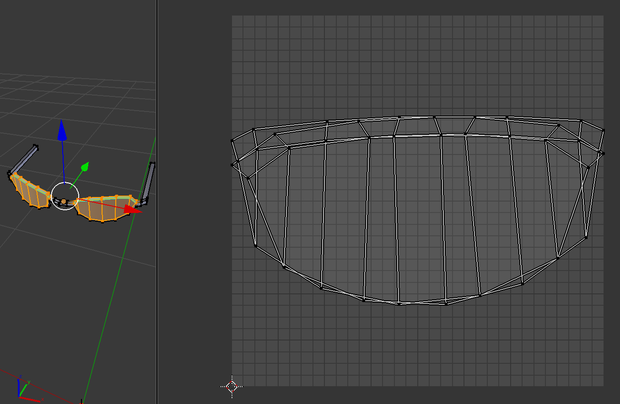Click the top-center UV vertex on the lens rim
The height and width of the screenshot is (404, 620).
coord(434,117)
